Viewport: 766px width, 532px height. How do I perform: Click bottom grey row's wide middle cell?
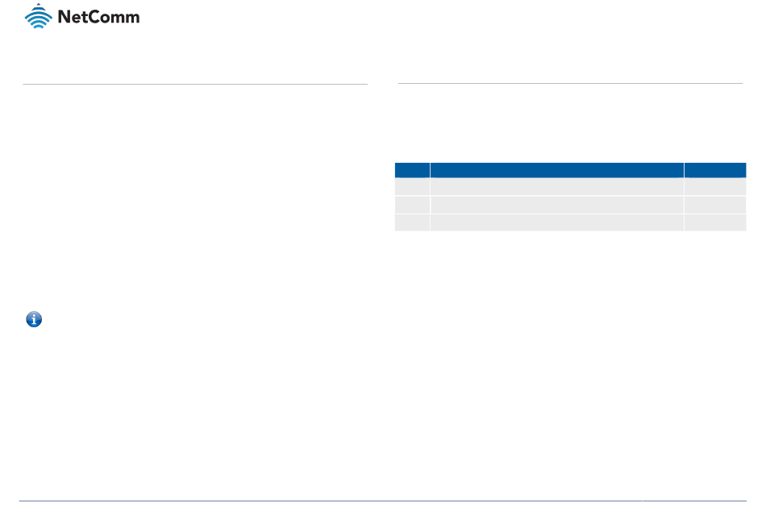[557, 222]
